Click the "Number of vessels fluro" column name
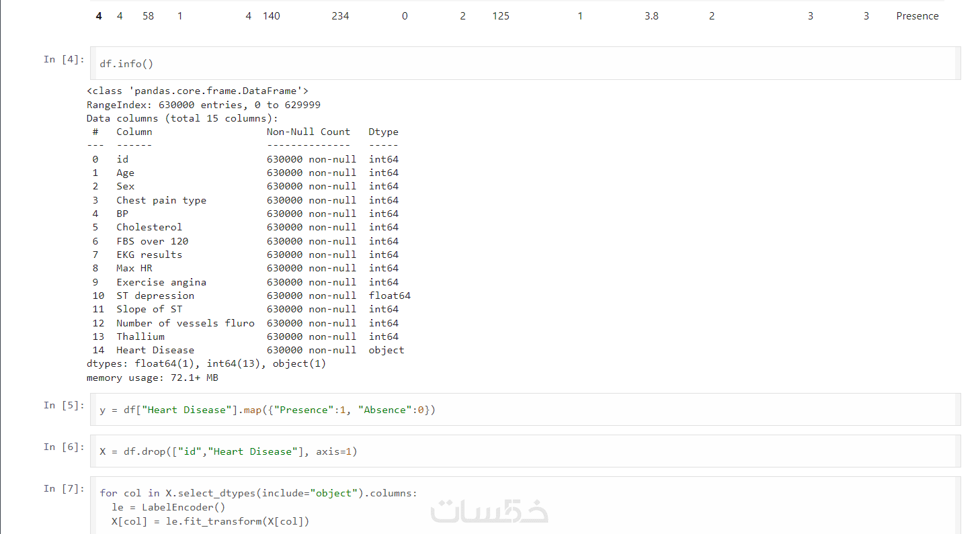The height and width of the screenshot is (534, 980). [186, 323]
